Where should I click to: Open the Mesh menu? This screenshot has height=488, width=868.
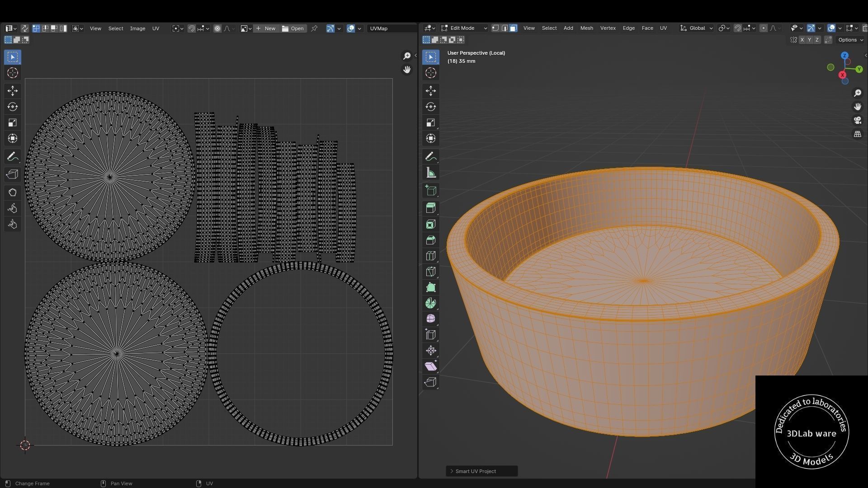coord(586,28)
